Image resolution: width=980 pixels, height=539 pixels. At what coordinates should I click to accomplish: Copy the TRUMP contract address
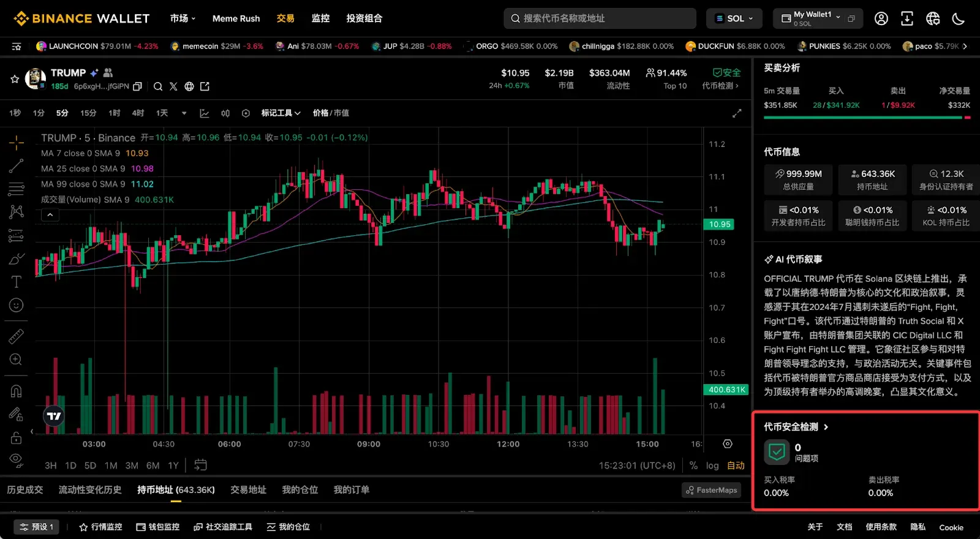tap(138, 86)
